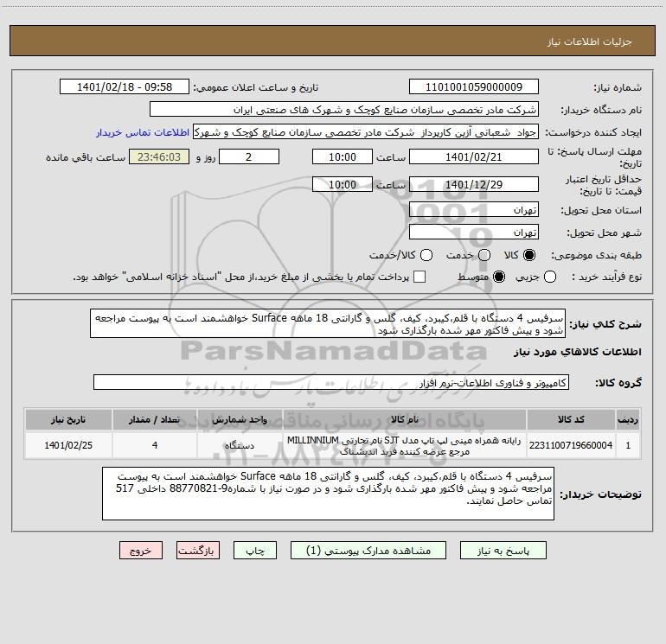Viewport: 666px width, 644px height.
Task: Select the متوسط purchase type radio
Action: pos(499,277)
